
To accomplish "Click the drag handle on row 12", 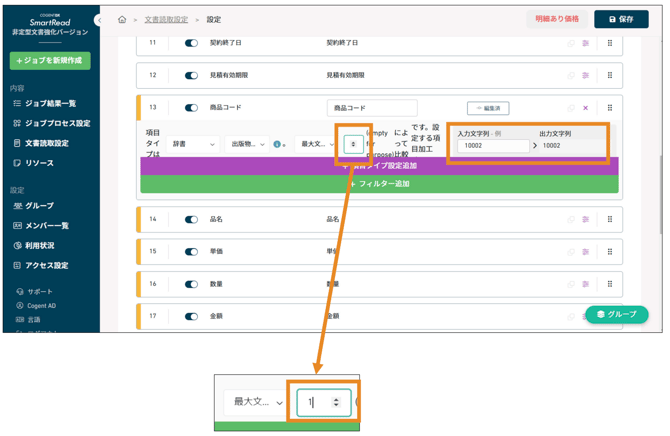I will coord(610,76).
